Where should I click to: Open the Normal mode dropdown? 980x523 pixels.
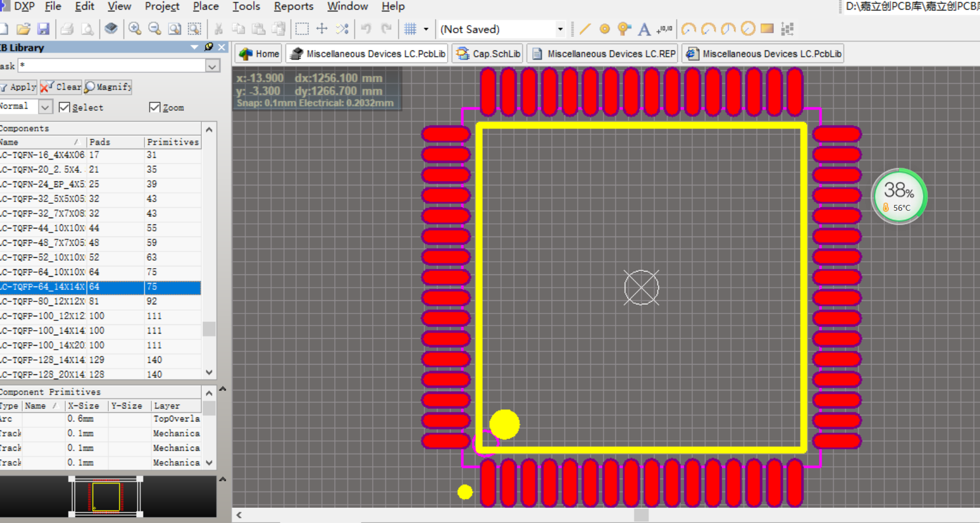(x=45, y=107)
